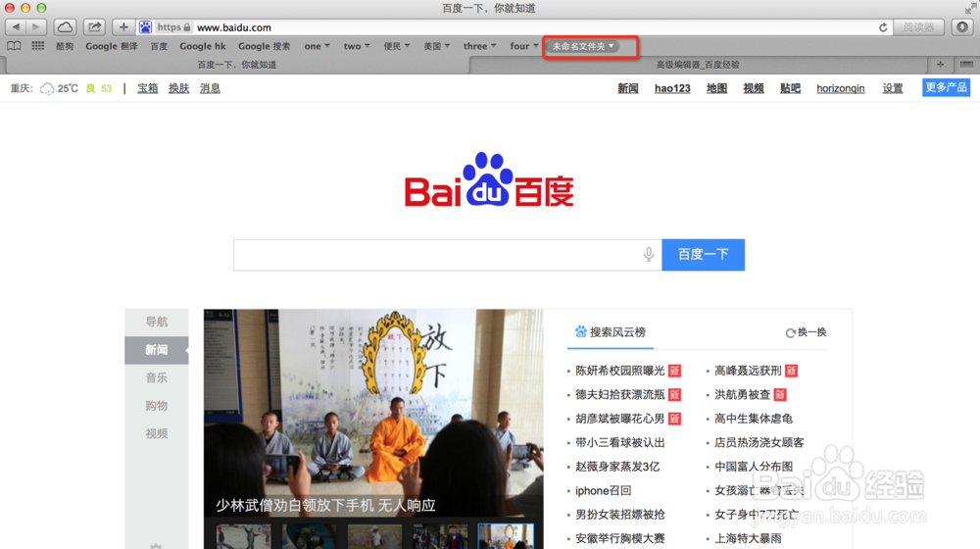Open the 便民 bookmarks folder

pyautogui.click(x=397, y=46)
